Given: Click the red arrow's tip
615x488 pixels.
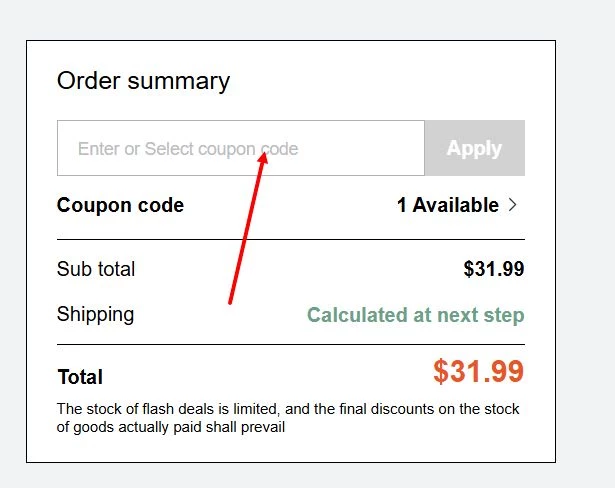Looking at the screenshot, I should (265, 153).
